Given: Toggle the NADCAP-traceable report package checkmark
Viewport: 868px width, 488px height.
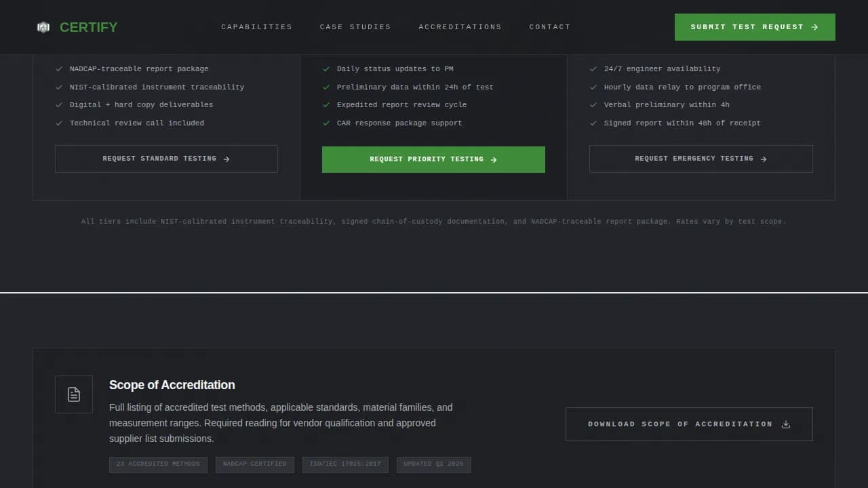Looking at the screenshot, I should pos(59,68).
